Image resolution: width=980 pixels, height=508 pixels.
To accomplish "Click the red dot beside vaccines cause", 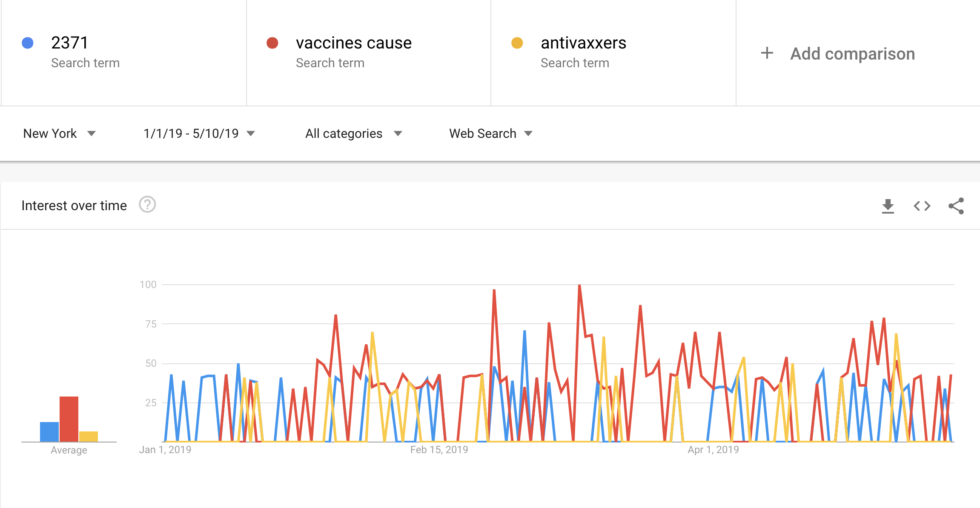I will pyautogui.click(x=272, y=43).
